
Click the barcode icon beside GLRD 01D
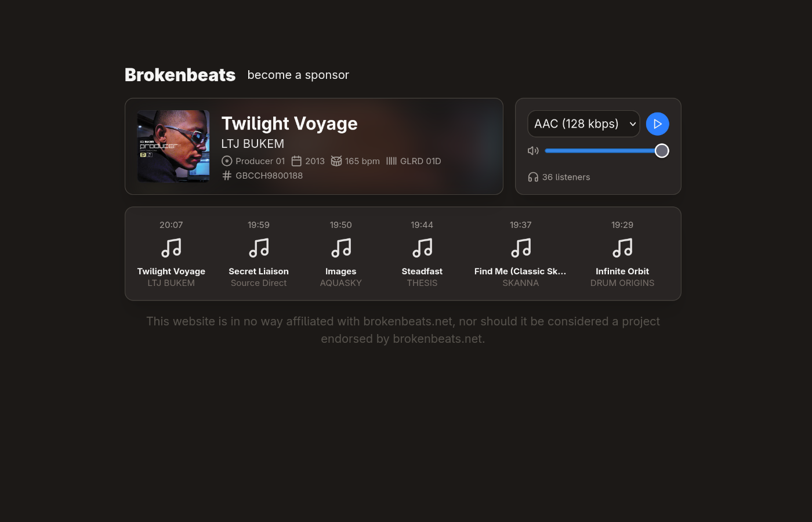coord(391,161)
